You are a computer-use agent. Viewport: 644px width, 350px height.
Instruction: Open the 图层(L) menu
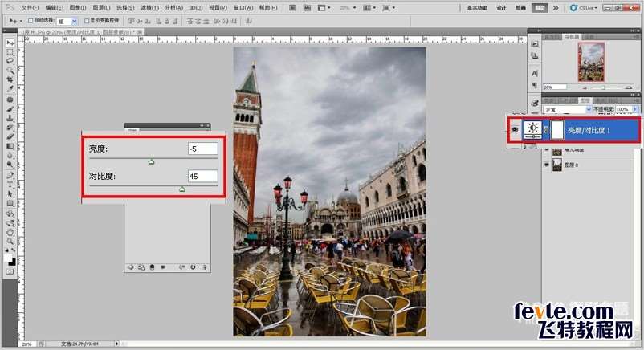click(x=101, y=8)
